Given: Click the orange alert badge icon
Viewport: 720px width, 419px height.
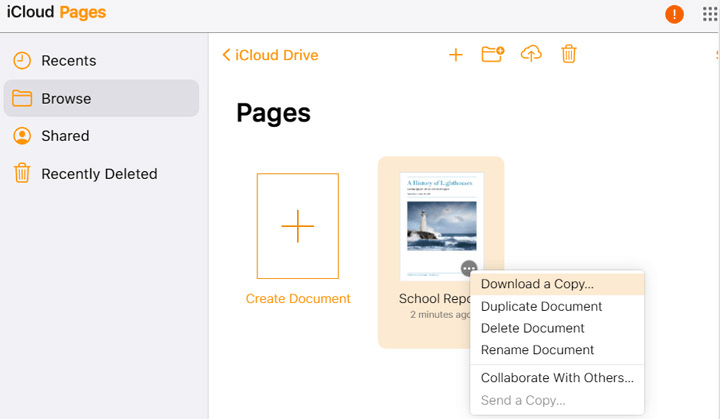Looking at the screenshot, I should 674,14.
